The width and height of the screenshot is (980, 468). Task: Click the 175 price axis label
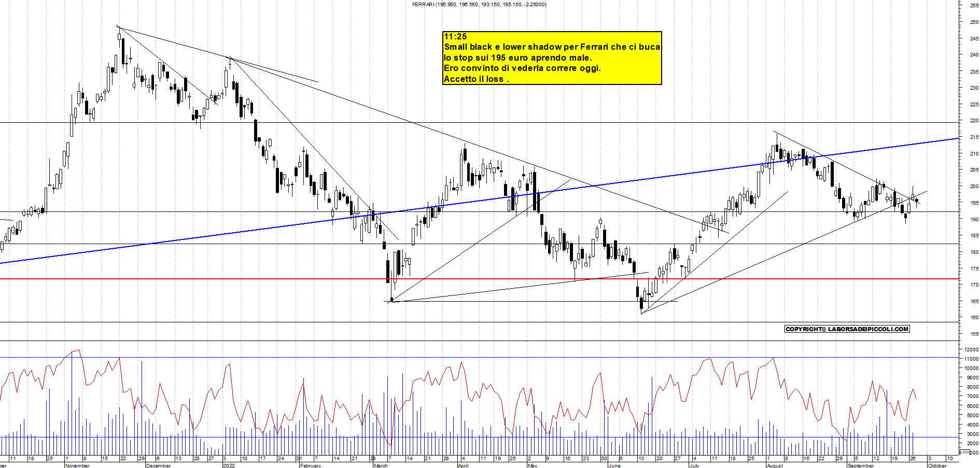(x=974, y=268)
